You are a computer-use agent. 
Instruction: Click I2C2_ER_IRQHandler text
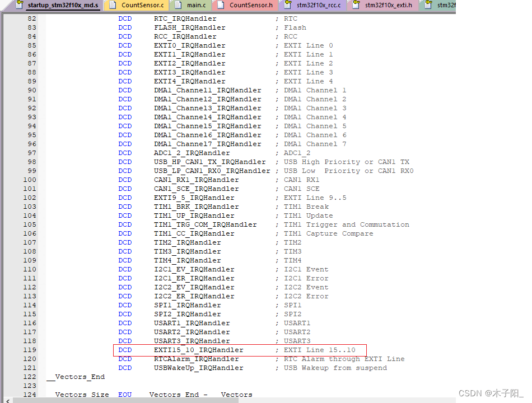194,297
